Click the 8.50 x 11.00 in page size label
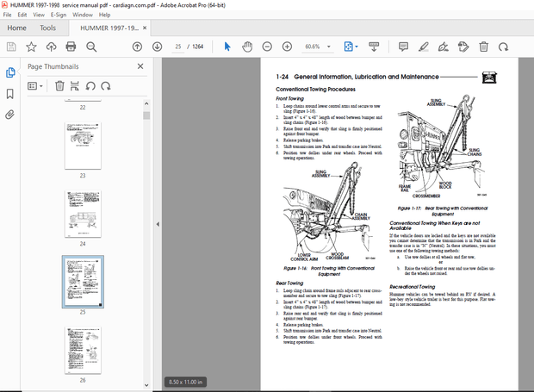Viewport: 534px width, 392px height. tap(185, 383)
